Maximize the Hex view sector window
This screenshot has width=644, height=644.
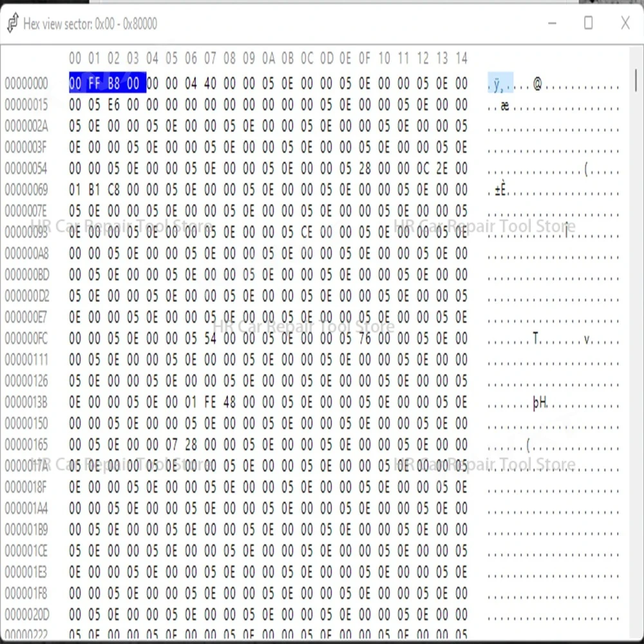[x=589, y=23]
